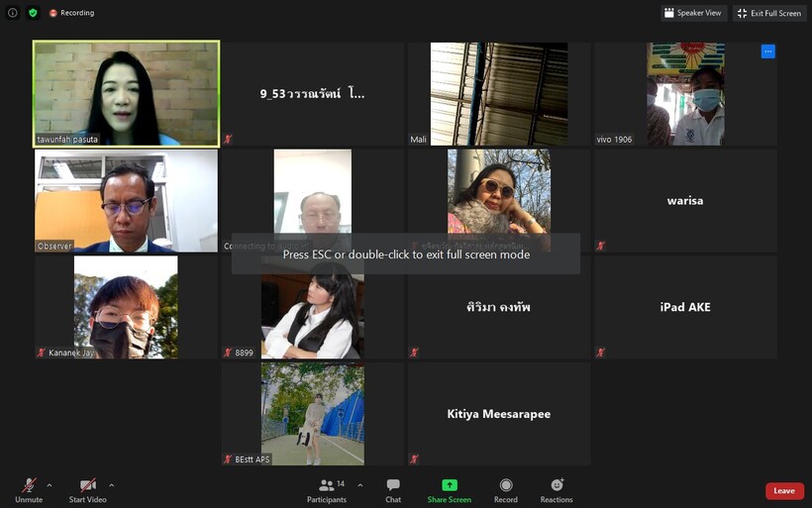The height and width of the screenshot is (508, 812).
Task: Select the woman with sunglasses video tile
Action: click(x=499, y=200)
